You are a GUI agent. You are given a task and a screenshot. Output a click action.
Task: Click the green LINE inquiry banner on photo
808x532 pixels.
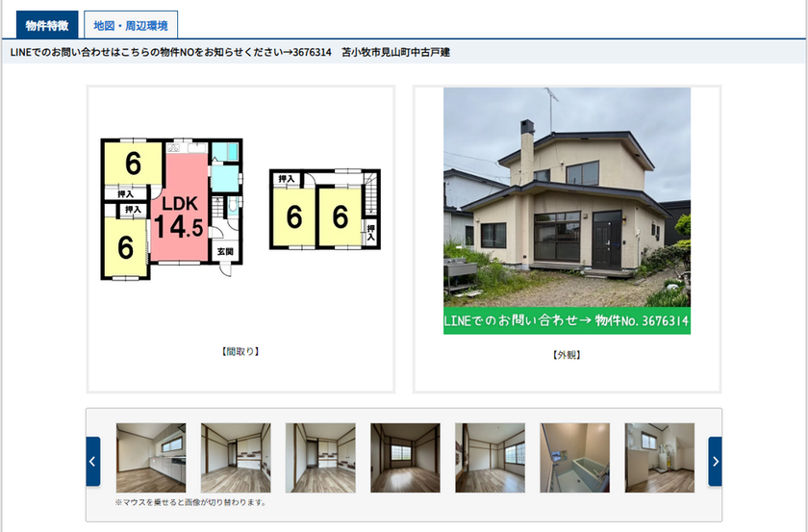click(567, 320)
